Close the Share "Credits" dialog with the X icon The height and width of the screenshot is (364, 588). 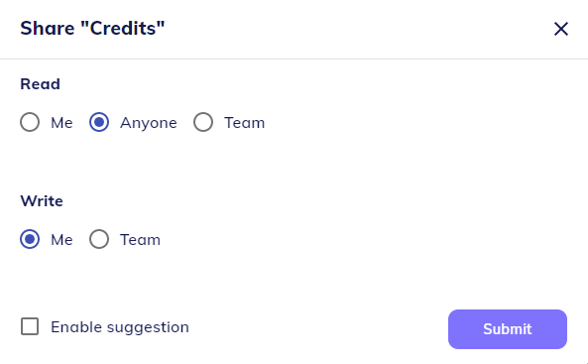[561, 29]
